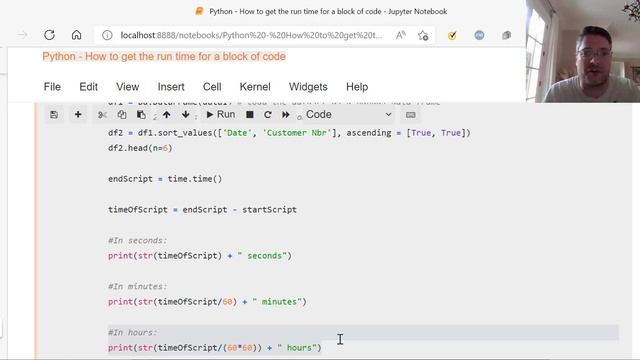Click the print seconds code line

point(200,256)
